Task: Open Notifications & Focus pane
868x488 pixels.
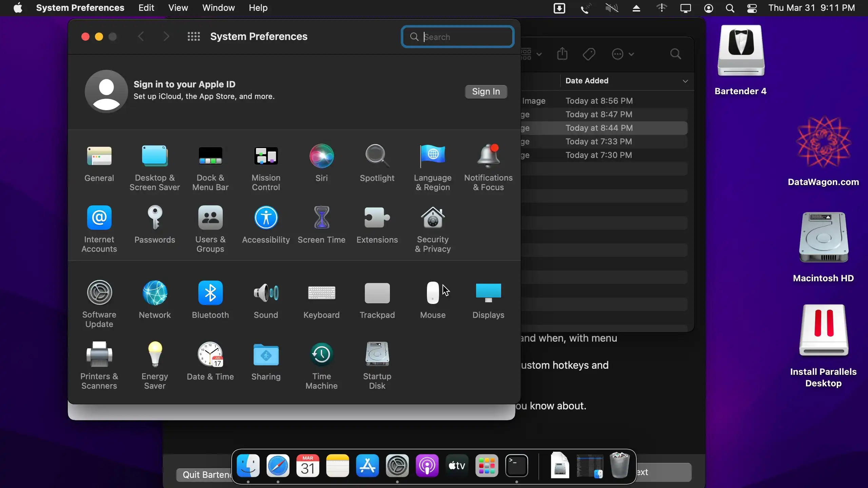Action: click(488, 157)
